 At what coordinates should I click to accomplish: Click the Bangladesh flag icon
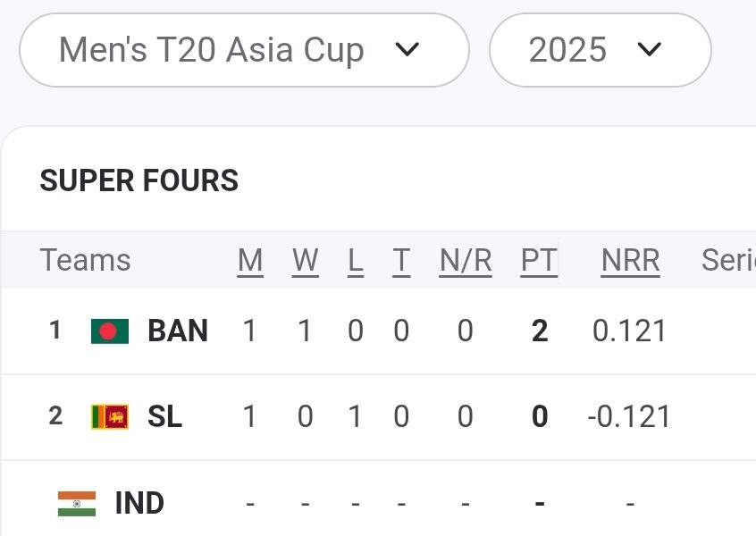pyautogui.click(x=110, y=331)
